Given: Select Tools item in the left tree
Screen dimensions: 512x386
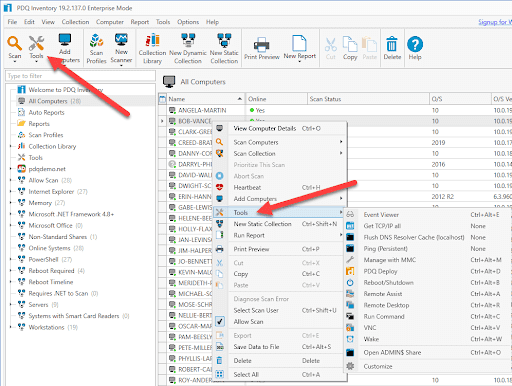Looking at the screenshot, I should pyautogui.click(x=35, y=157).
